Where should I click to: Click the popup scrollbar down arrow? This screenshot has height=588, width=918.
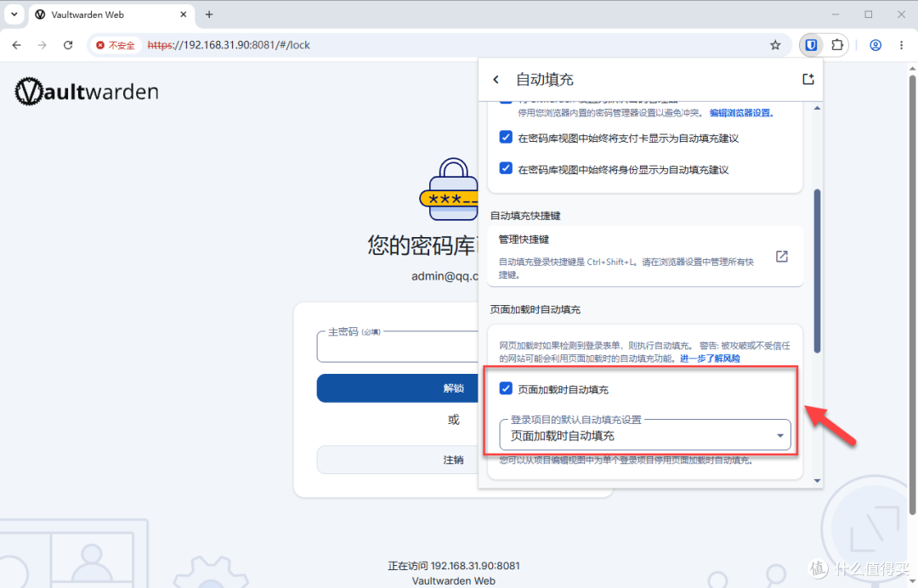point(818,481)
